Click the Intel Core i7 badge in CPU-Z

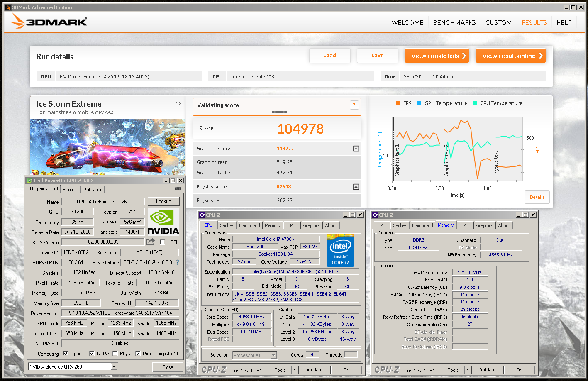340,250
